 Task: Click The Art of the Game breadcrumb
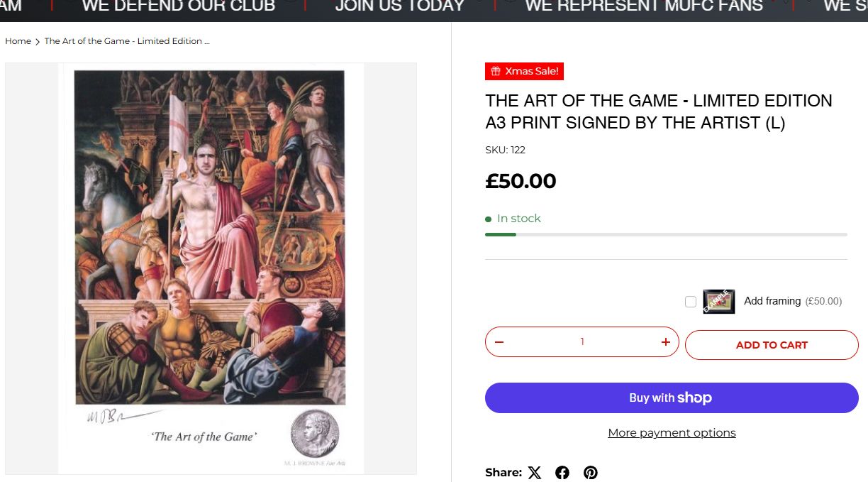[127, 41]
